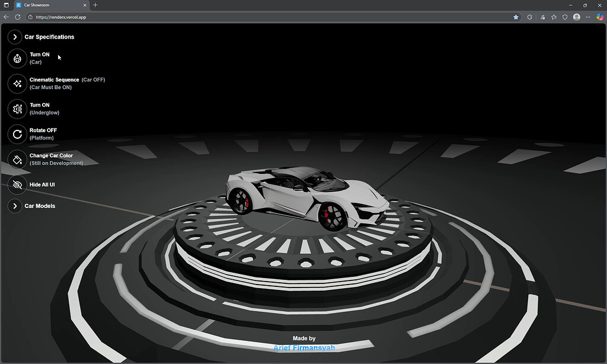Screen dimensions: 607x364
Task: Click the favorites star in the address bar
Action: click(x=516, y=17)
